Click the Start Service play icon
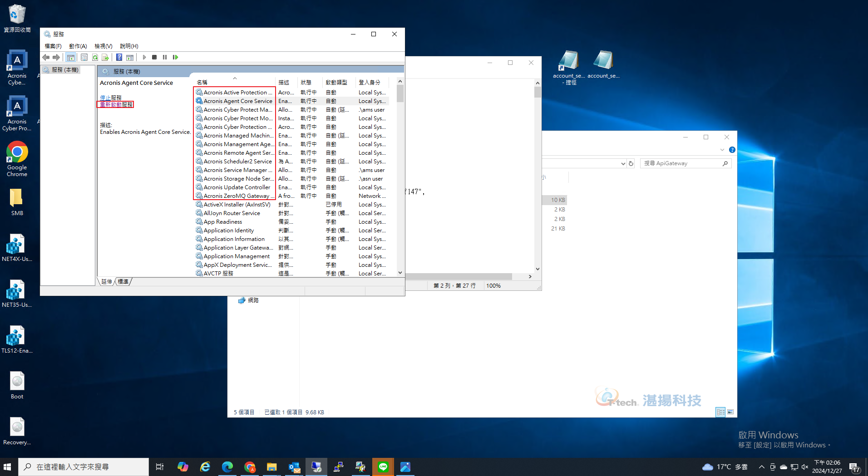This screenshot has height=476, width=868. coord(144,57)
